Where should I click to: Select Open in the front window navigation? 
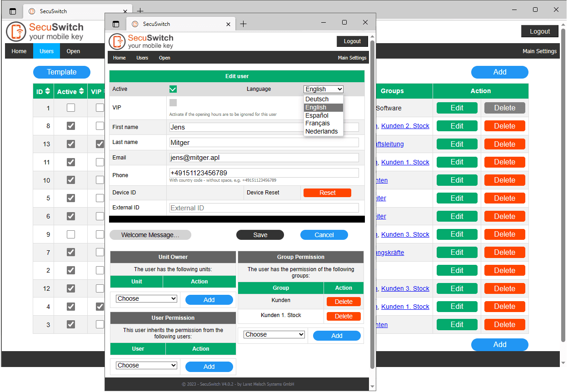tap(164, 58)
